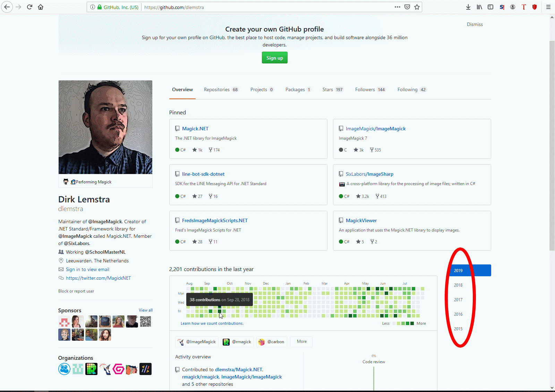Open the Firefox downloads arrow icon
Image resolution: width=555 pixels, height=392 pixels.
tap(468, 7)
